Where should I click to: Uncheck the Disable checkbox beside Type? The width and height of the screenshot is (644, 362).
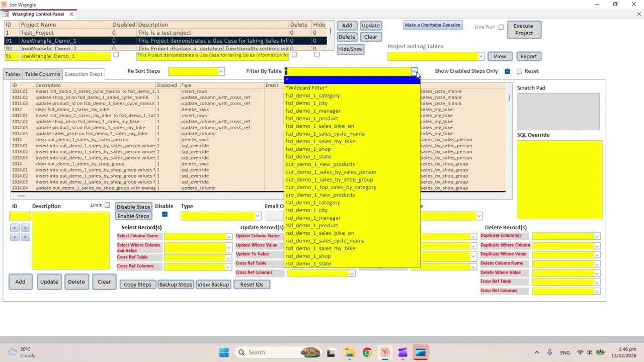click(x=165, y=214)
